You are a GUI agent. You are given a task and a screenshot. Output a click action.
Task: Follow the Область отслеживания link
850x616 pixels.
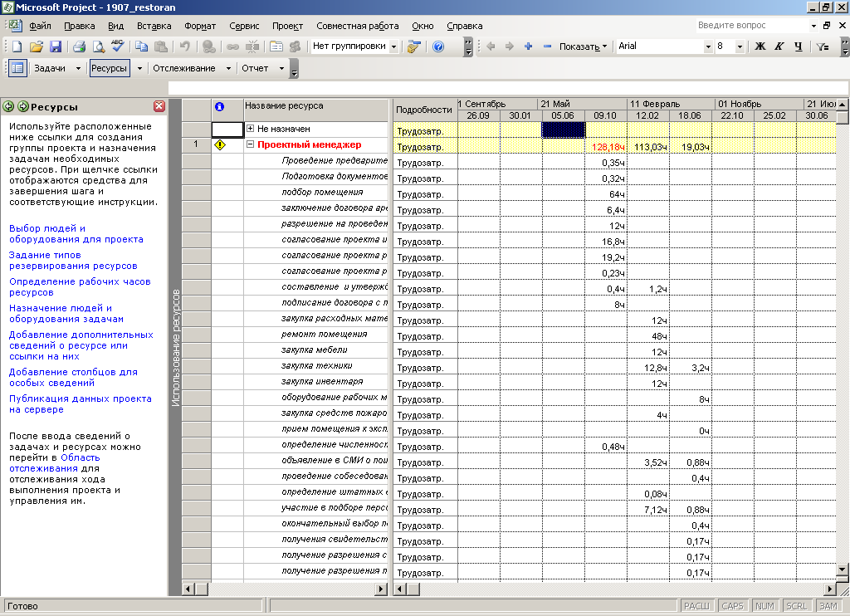pyautogui.click(x=54, y=462)
